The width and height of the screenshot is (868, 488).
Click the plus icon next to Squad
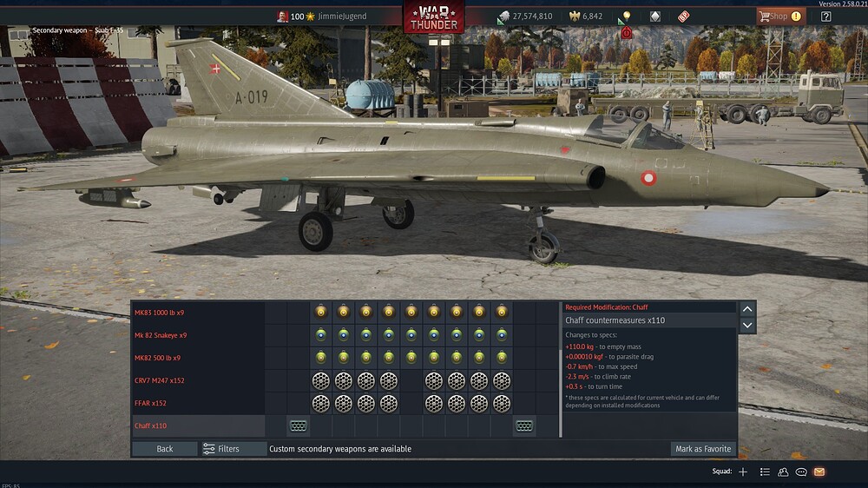pos(743,472)
